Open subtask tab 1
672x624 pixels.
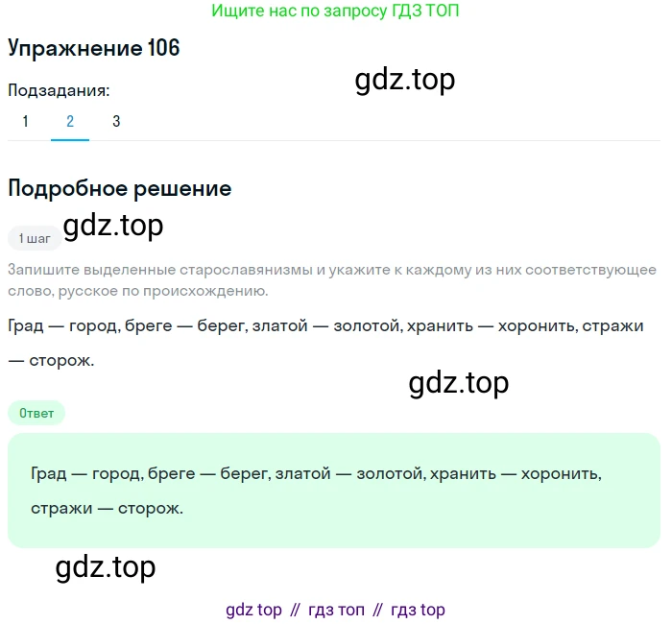pos(26,122)
